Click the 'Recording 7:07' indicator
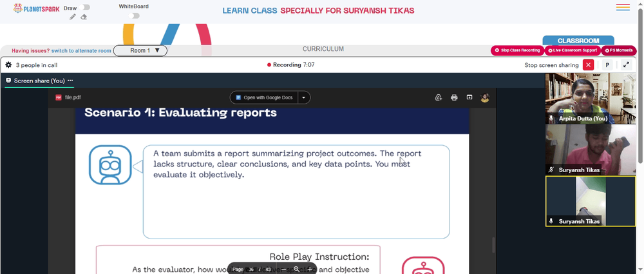 point(291,64)
